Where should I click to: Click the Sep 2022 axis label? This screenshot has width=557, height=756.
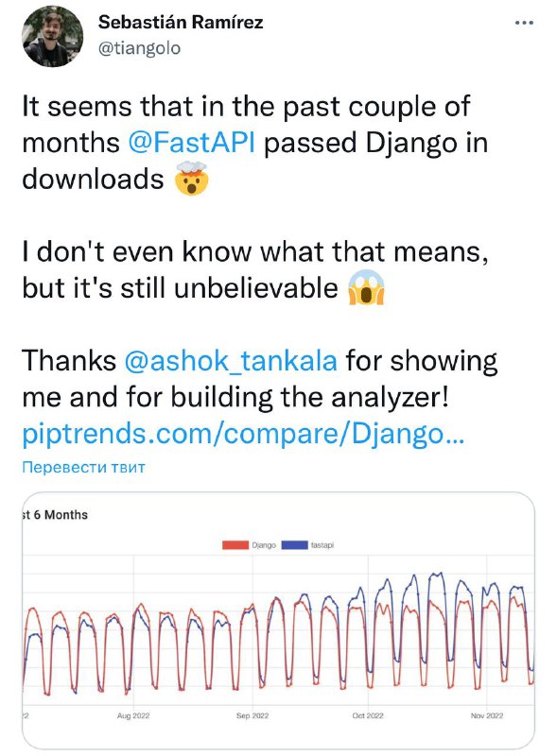pyautogui.click(x=252, y=715)
